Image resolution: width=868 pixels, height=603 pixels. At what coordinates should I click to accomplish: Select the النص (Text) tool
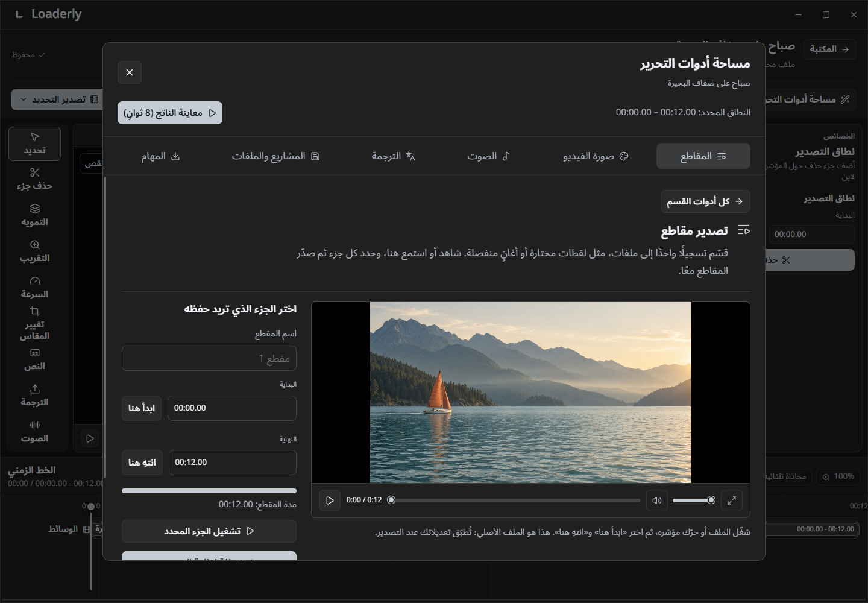(34, 359)
